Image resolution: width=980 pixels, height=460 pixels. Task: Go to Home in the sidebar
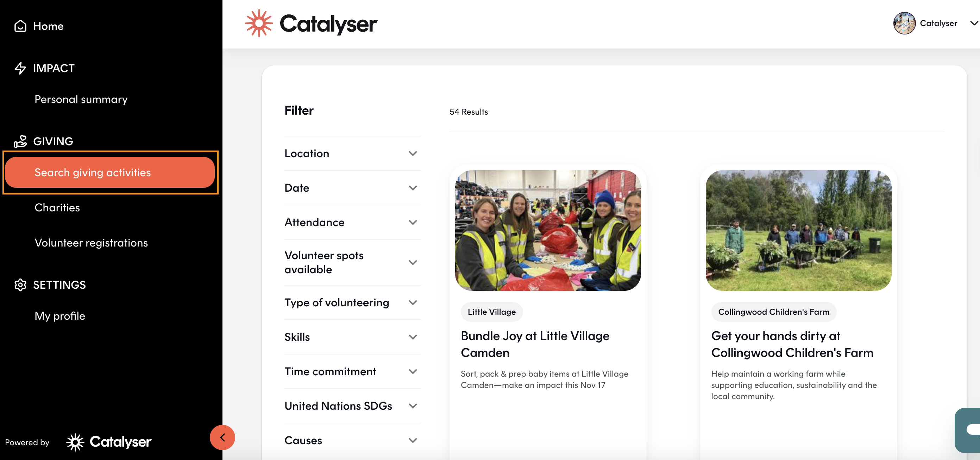point(48,26)
